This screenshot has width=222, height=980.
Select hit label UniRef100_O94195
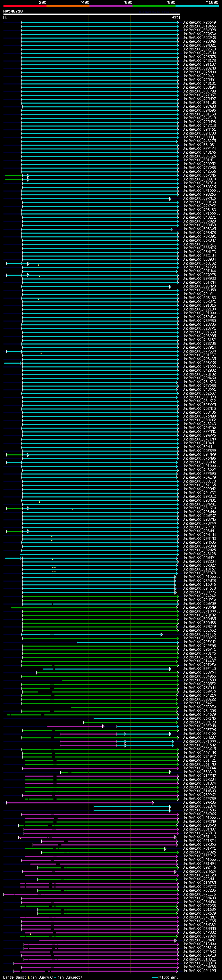click(x=199, y=971)
